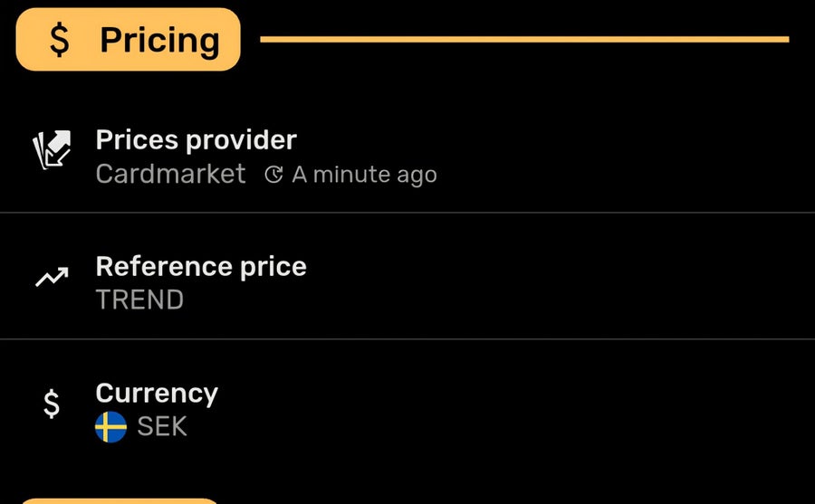Click the trend arrow icon beside Reference price
The width and height of the screenshot is (815, 504).
click(x=52, y=277)
